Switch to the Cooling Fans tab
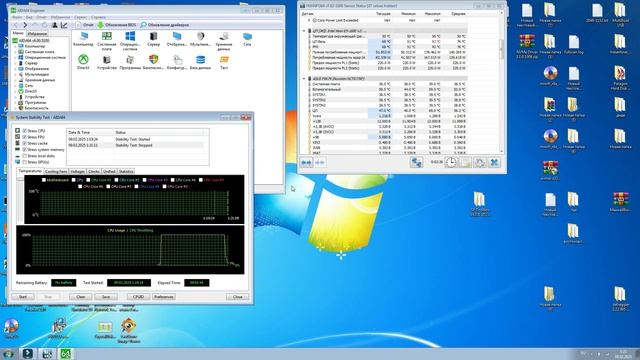The width and height of the screenshot is (640, 360). pos(56,171)
